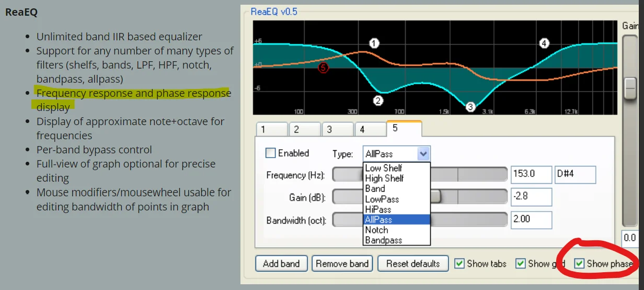This screenshot has width=644, height=290.
Task: Click "Unlimited band IIR based equalizer" bullet
Action: click(119, 37)
